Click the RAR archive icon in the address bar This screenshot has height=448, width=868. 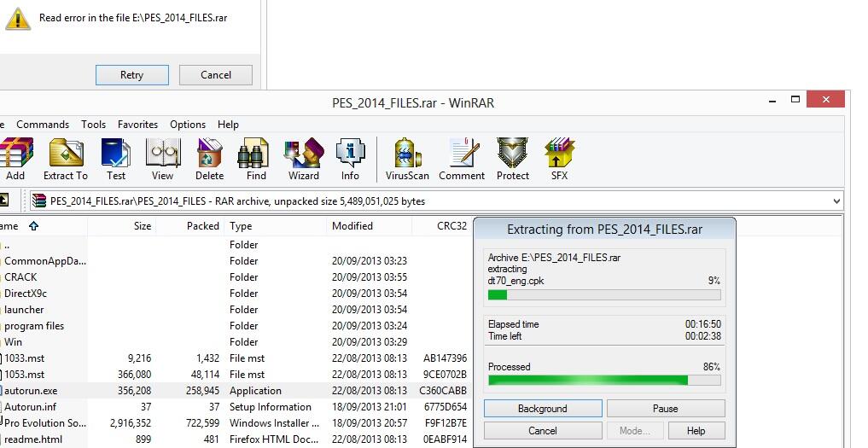click(x=38, y=201)
